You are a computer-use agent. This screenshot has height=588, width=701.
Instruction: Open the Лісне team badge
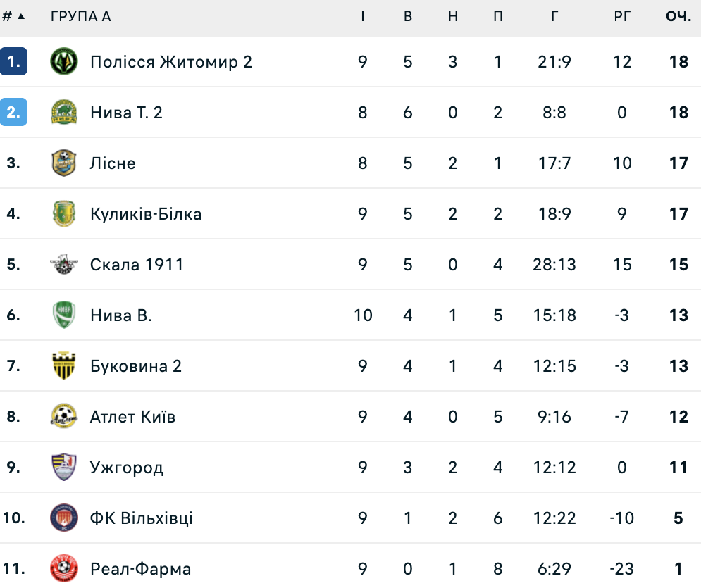(64, 163)
